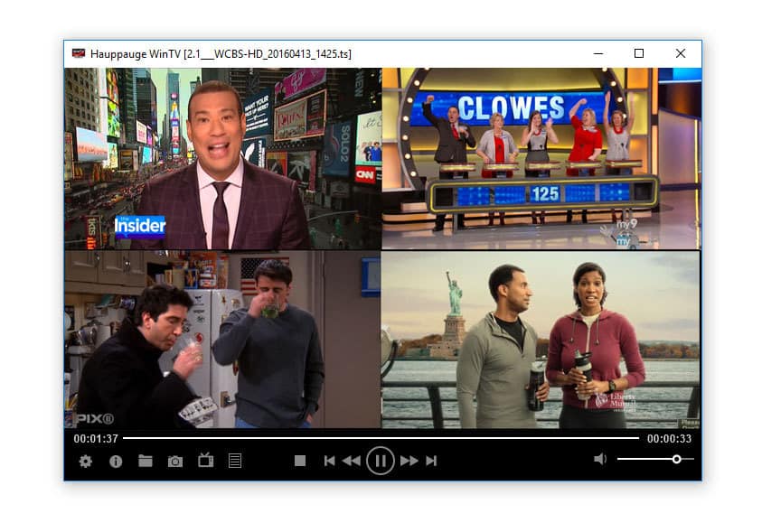The height and width of the screenshot is (532, 762).
Task: Click the elapsed time 00:01:37
Action: coord(96,439)
